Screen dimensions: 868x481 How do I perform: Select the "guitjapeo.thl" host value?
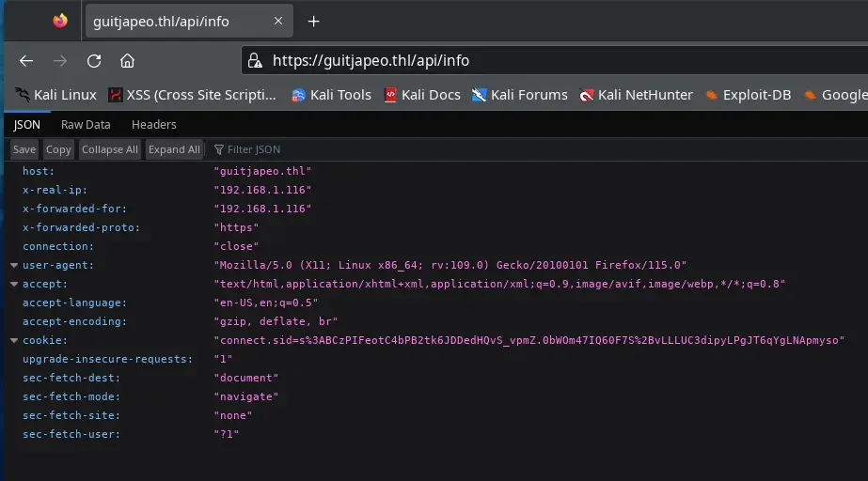(262, 171)
